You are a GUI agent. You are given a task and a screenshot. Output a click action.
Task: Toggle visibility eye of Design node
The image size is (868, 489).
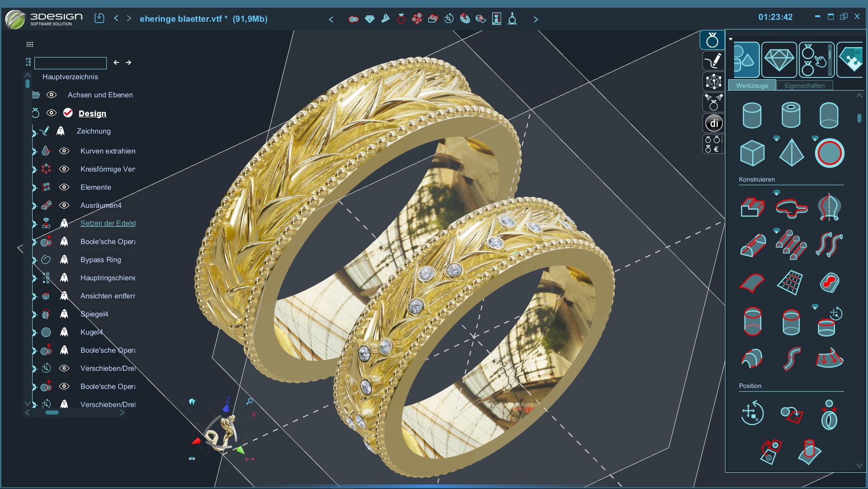click(x=52, y=113)
